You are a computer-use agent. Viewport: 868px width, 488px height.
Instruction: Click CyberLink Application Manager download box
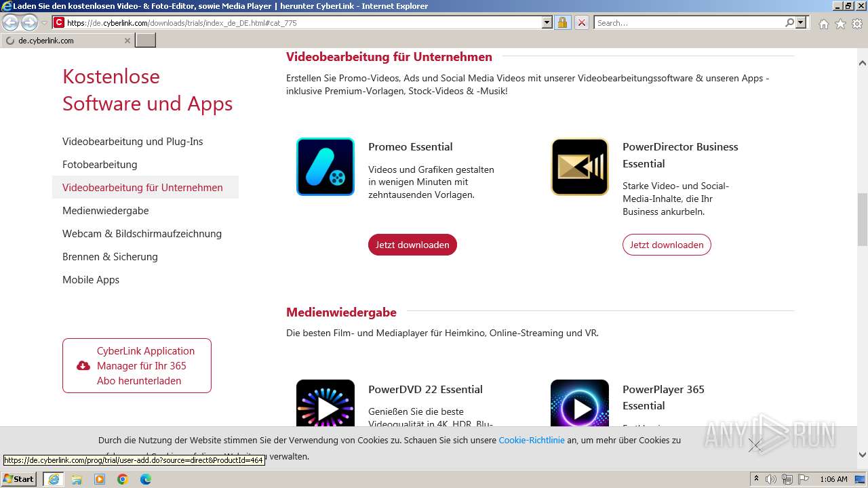pos(137,365)
